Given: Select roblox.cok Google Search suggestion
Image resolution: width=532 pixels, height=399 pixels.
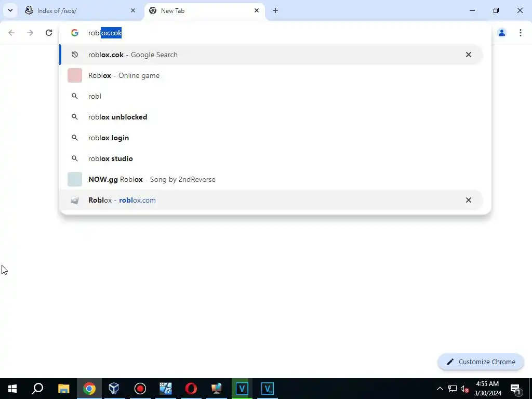Looking at the screenshot, I should pyautogui.click(x=271, y=55).
